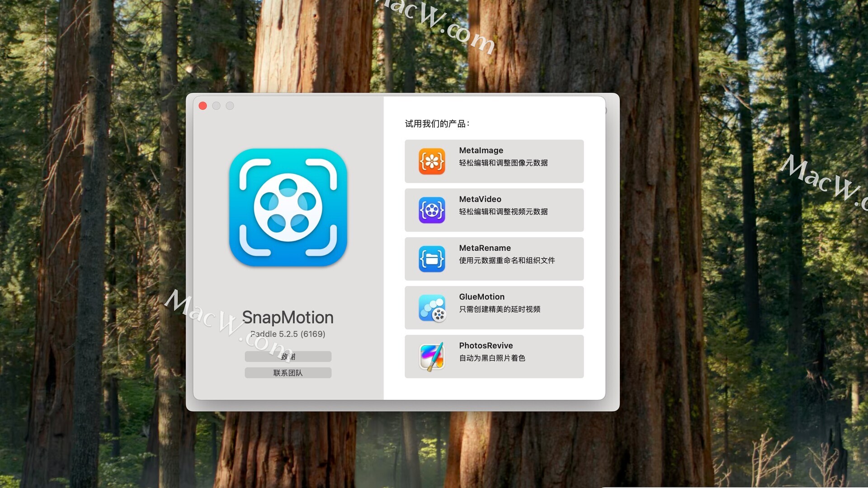Click description 使用元数据重命名和组织文件
The width and height of the screenshot is (868, 488).
(x=507, y=260)
